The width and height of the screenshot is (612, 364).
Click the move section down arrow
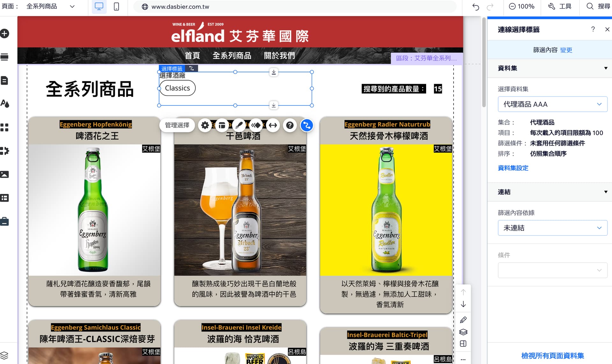463,304
